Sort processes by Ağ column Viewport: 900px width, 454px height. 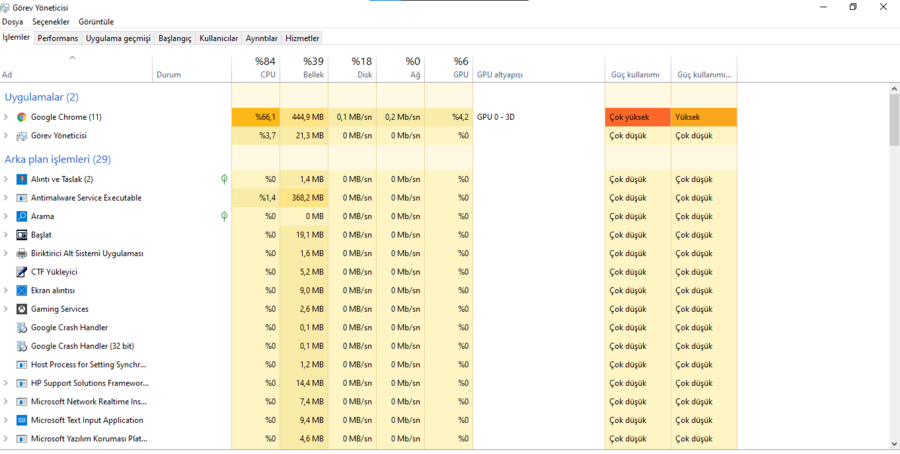[x=400, y=68]
